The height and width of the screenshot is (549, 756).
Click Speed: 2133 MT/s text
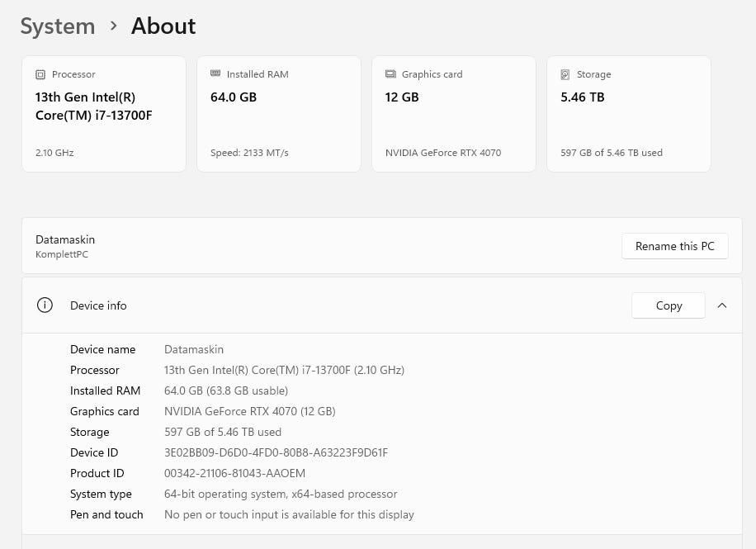[249, 153]
